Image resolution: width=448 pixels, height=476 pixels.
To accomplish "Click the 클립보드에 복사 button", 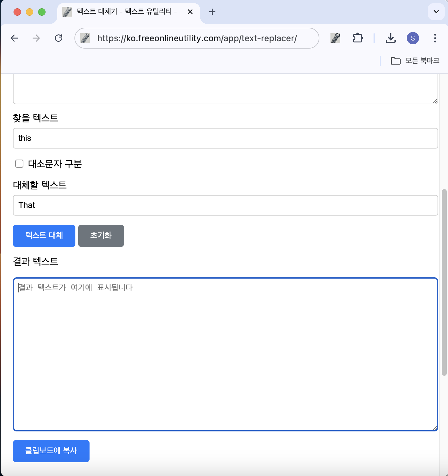I will 51,451.
